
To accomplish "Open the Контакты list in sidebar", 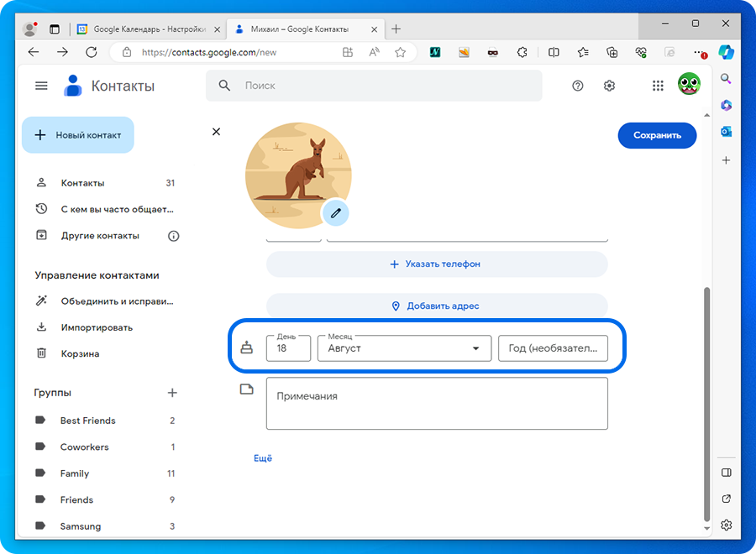I will pyautogui.click(x=82, y=183).
